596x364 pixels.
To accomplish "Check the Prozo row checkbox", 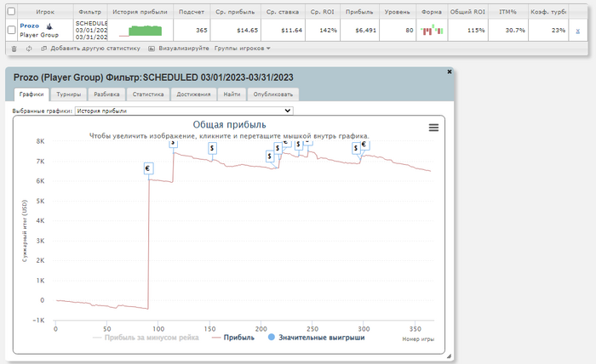I will 11,30.
